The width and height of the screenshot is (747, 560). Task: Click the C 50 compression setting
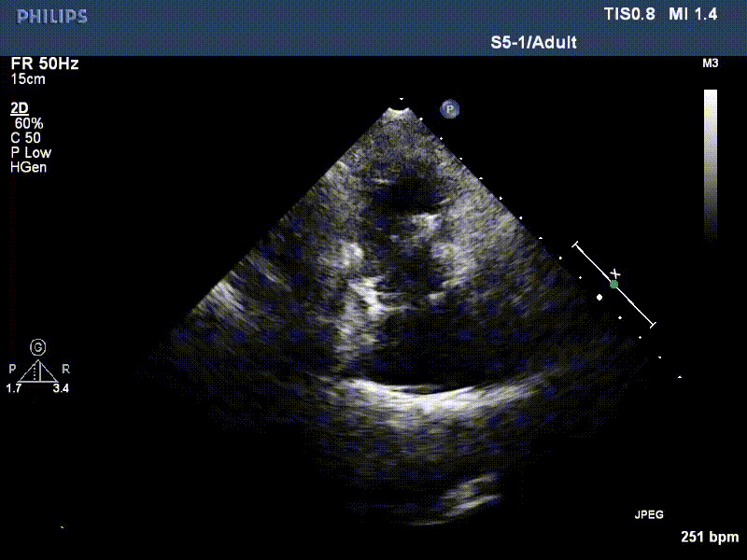26,138
